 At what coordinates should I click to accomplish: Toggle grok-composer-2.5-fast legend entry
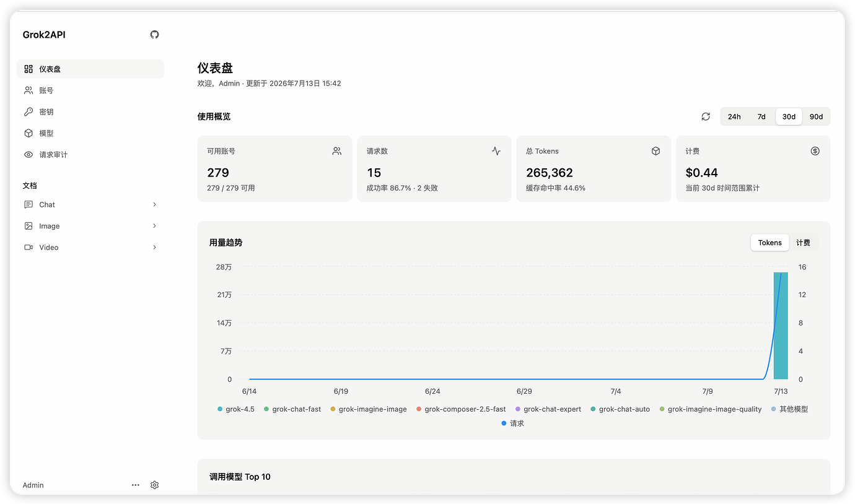461,409
